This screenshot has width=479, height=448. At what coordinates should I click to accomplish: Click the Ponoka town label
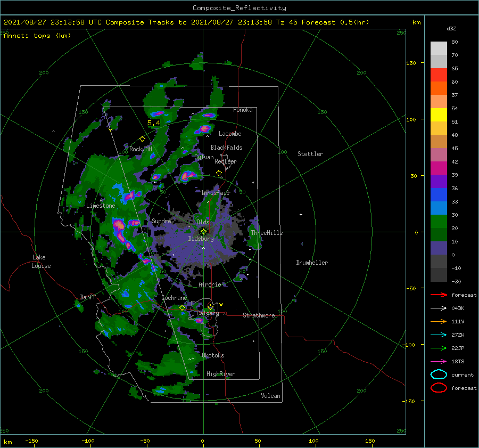(x=243, y=110)
